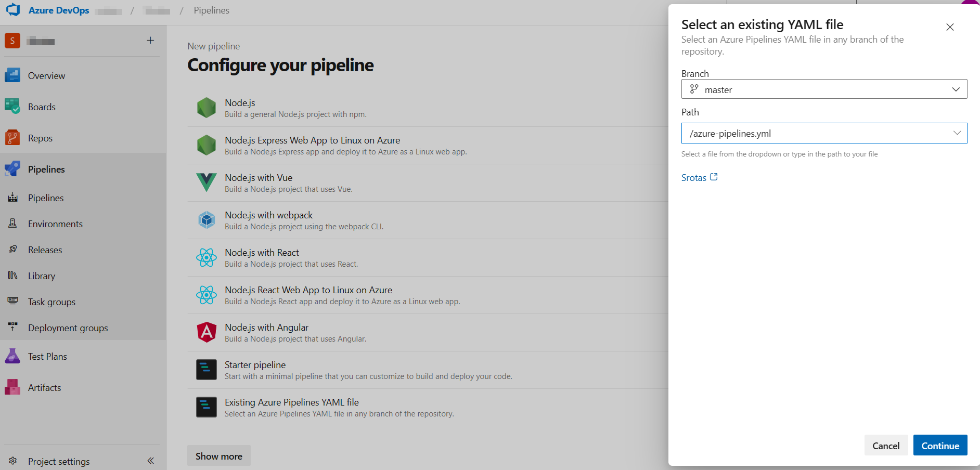The image size is (980, 470).
Task: Open the Artifacts package icon
Action: (x=12, y=387)
